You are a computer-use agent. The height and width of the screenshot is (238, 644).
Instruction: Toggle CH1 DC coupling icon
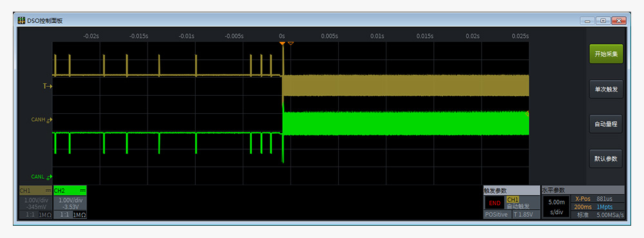(48, 191)
